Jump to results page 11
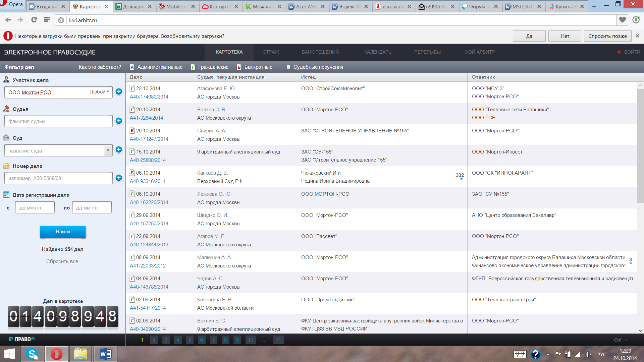This screenshot has height=362, width=644. pos(278,340)
